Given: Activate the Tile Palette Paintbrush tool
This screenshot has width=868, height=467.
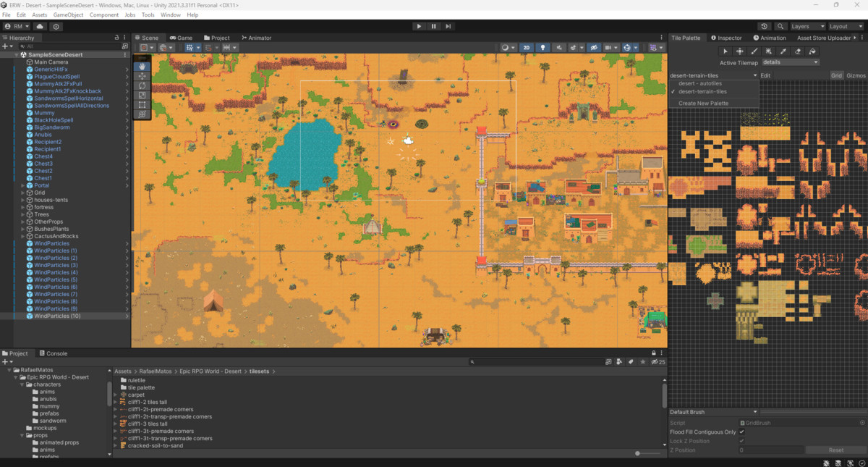Looking at the screenshot, I should pos(754,51).
